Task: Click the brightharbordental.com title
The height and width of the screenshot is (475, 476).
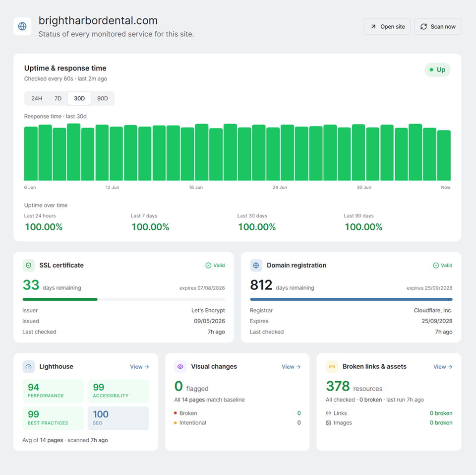Action: [x=98, y=21]
